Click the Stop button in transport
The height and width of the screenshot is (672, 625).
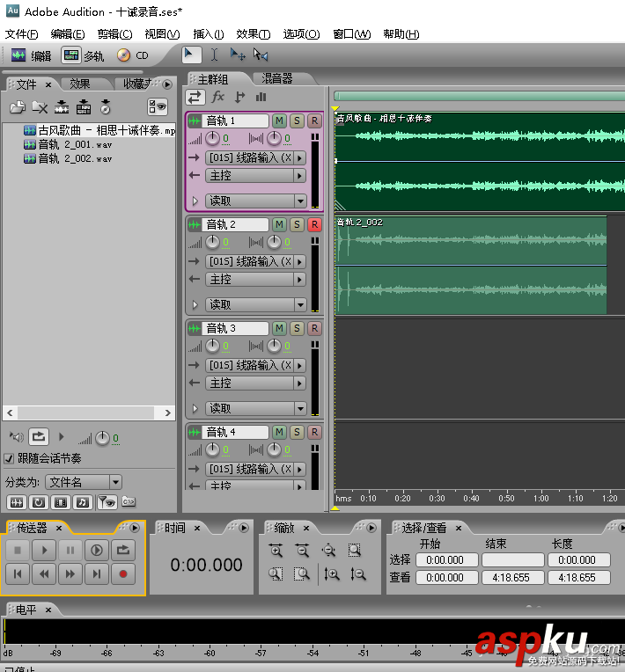[18, 550]
